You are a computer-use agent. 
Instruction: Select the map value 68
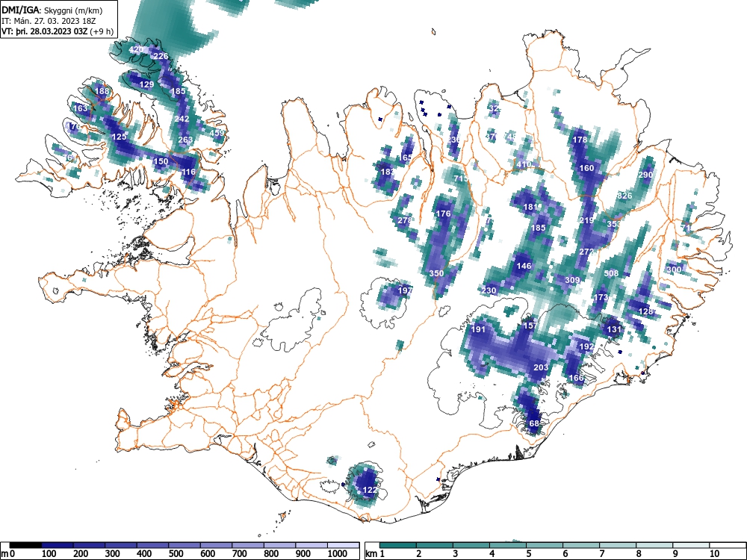pos(534,423)
